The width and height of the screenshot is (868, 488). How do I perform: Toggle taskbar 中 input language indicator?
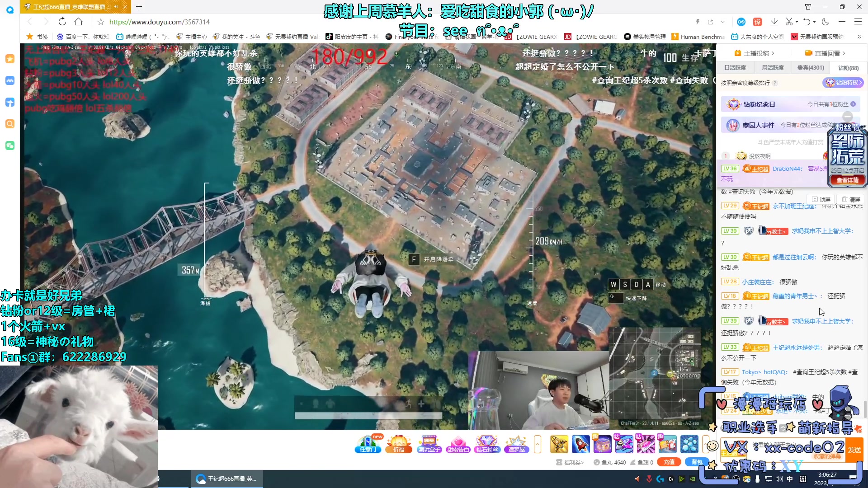click(x=790, y=479)
